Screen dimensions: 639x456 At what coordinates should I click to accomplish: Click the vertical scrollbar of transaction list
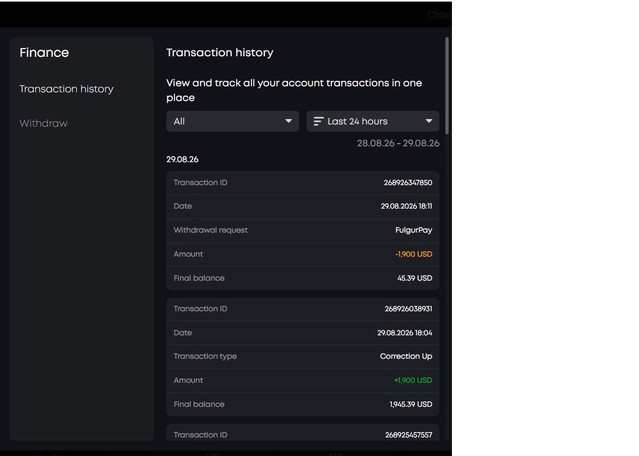(x=447, y=86)
